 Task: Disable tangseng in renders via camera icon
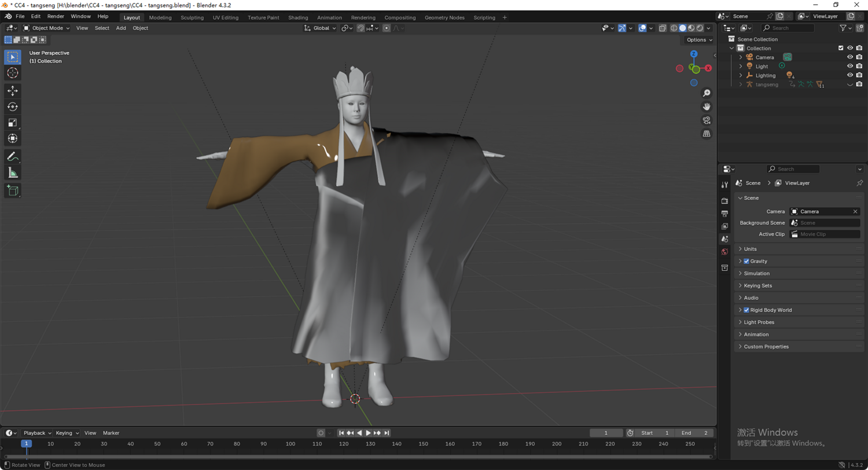point(859,85)
